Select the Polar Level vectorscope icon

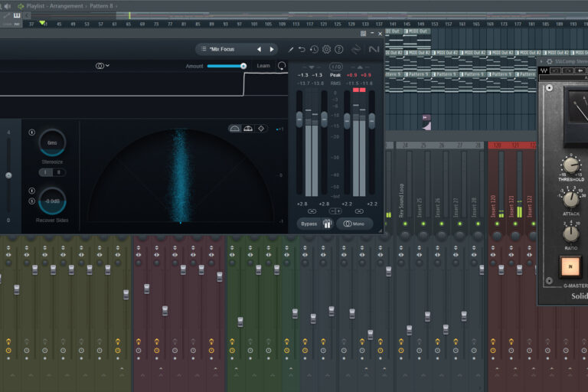[248, 129]
